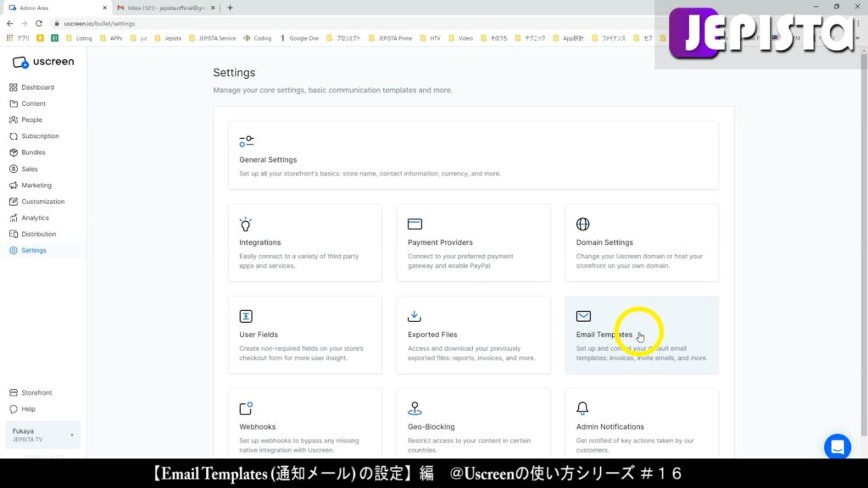The height and width of the screenshot is (488, 868).
Task: Click the Email Templates envelope icon
Action: point(583,316)
